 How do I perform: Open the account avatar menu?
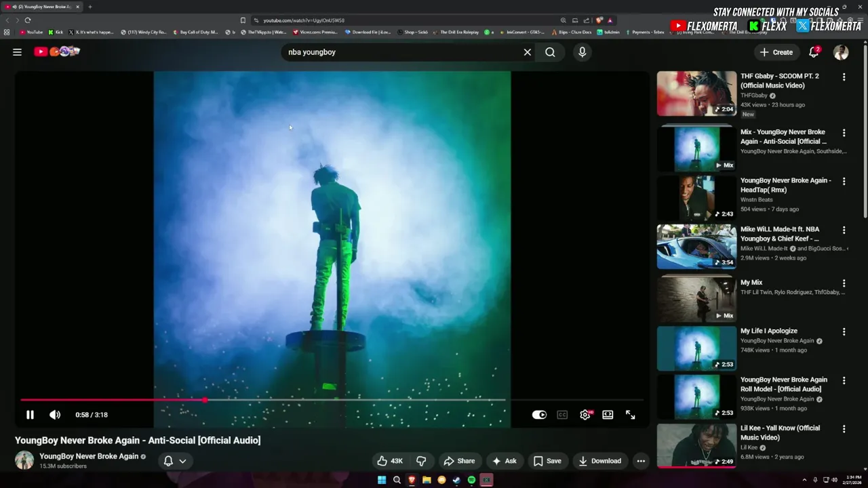click(x=841, y=52)
